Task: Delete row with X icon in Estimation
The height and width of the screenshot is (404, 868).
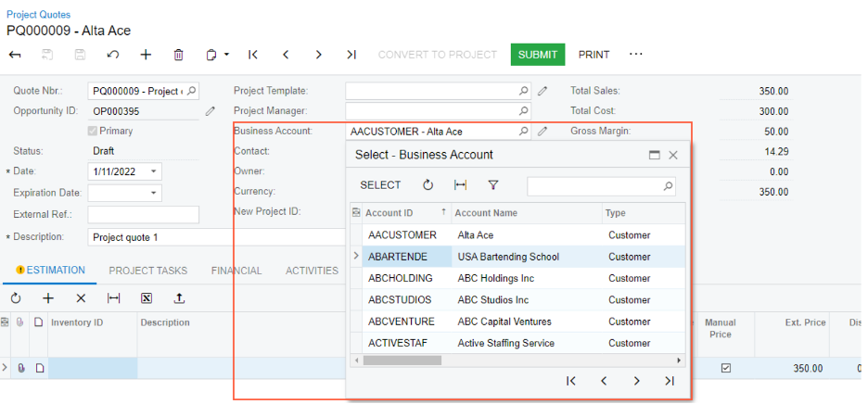Action: [x=81, y=299]
